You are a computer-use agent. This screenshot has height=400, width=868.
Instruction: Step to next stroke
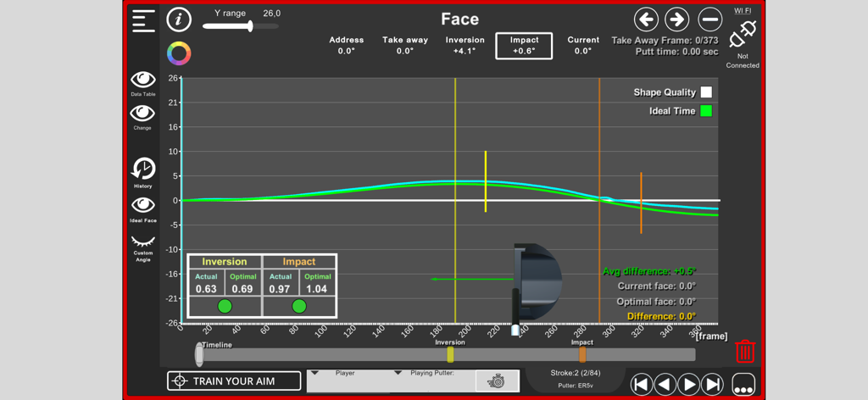coord(688,385)
